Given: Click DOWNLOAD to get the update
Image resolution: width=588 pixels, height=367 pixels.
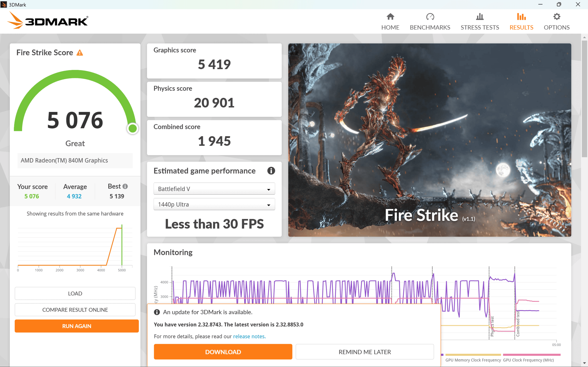Looking at the screenshot, I should (x=223, y=352).
